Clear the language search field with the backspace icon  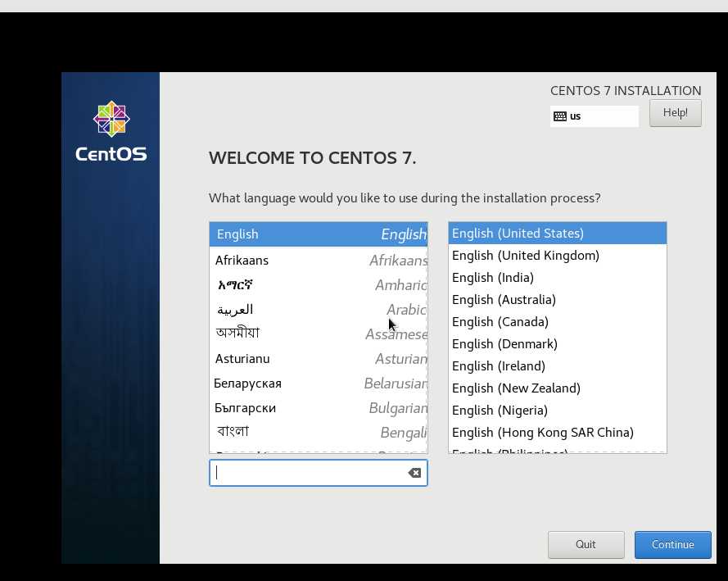coord(414,473)
